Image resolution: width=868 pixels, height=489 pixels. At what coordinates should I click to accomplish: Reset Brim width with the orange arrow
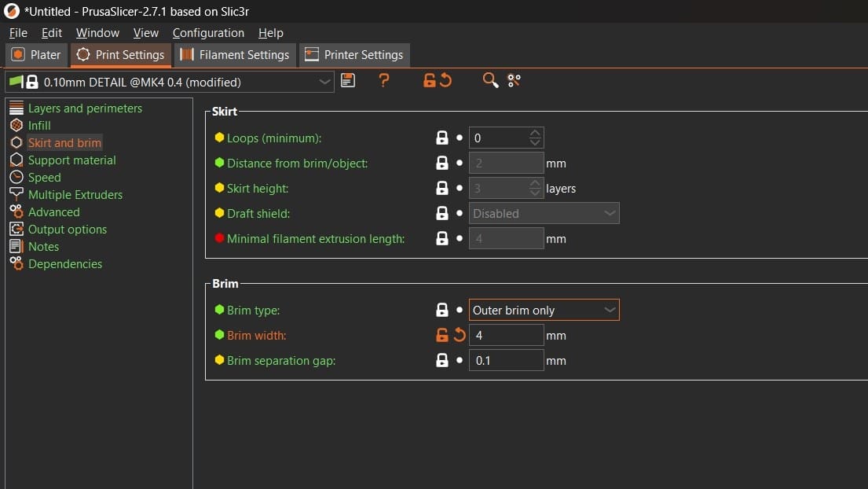(460, 335)
